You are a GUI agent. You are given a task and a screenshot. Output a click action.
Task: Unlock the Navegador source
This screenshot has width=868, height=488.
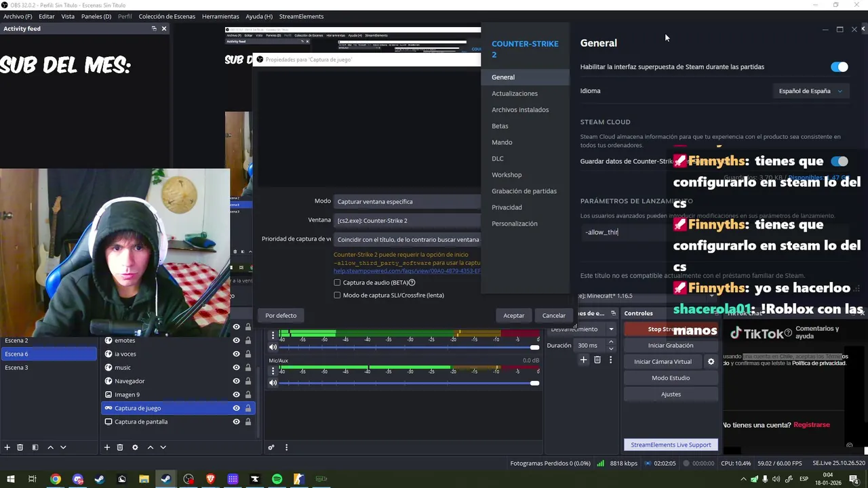[248, 381]
